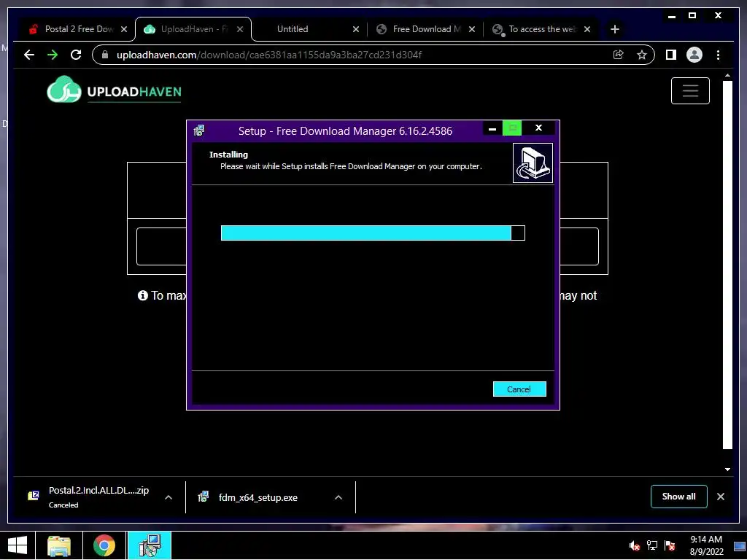
Task: Expand options for Postal.2 zip download
Action: click(169, 497)
